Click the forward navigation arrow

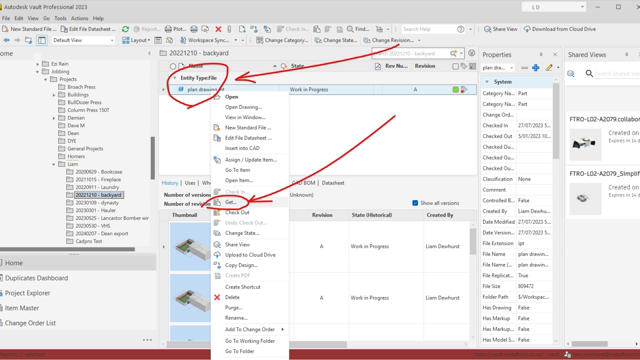tap(17, 40)
